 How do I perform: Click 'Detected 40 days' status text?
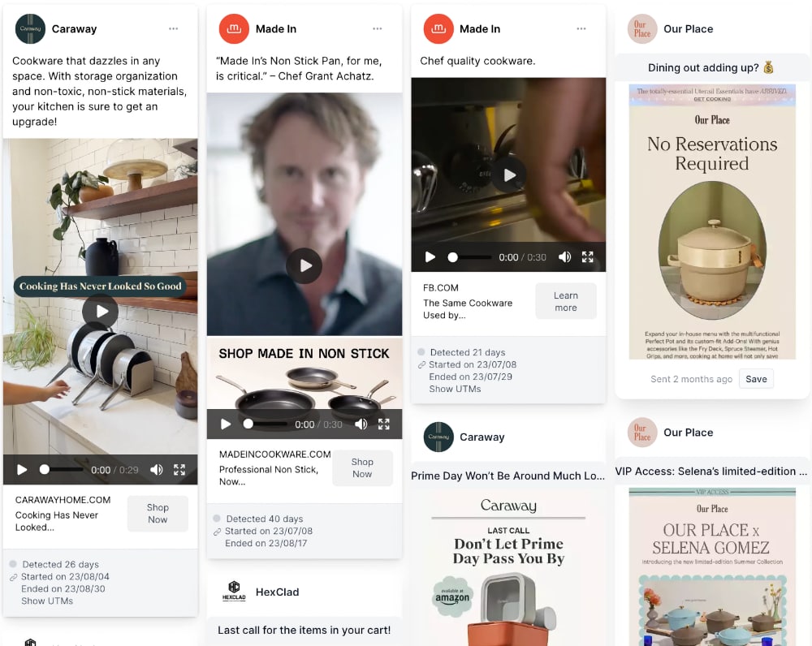(265, 519)
